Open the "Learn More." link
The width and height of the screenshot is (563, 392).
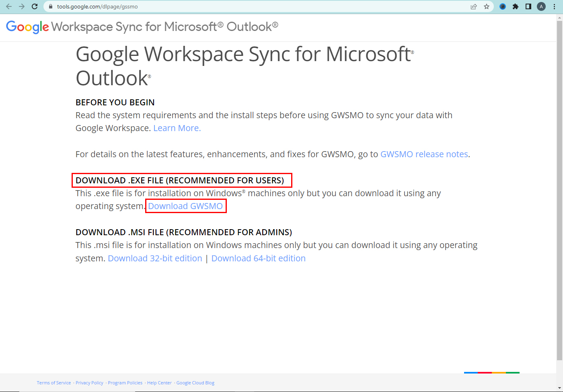[x=177, y=128]
